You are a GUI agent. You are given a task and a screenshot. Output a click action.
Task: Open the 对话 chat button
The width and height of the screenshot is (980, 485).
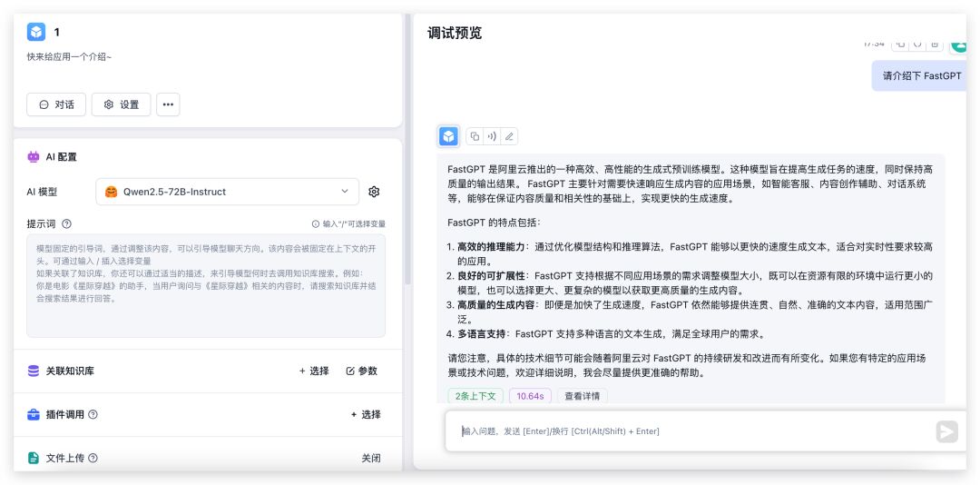[56, 104]
